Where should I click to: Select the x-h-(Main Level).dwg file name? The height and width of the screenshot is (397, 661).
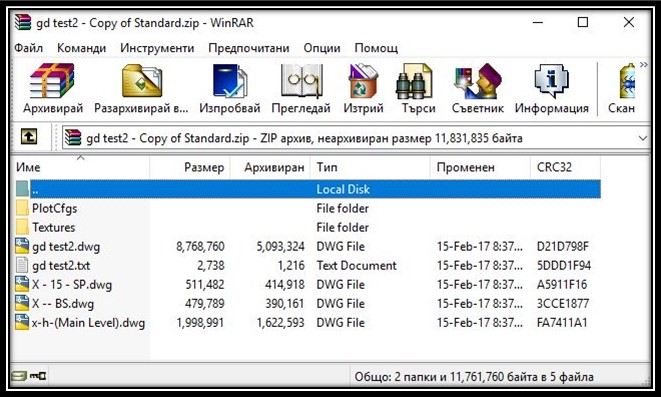click(88, 323)
